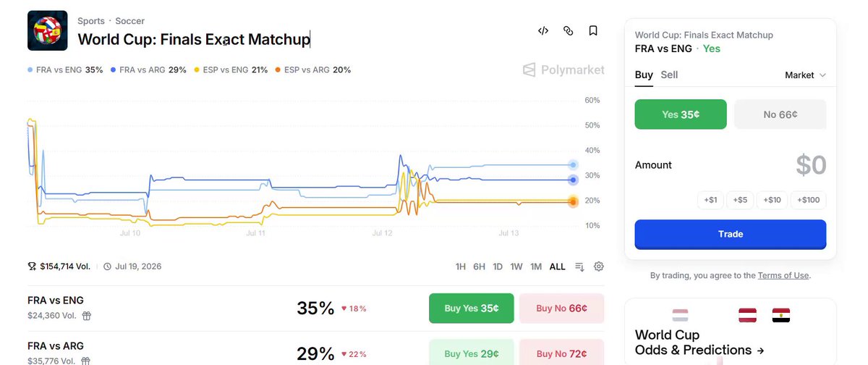Toggle the FRA vs ARG legend series
This screenshot has height=365, width=868.
pos(149,70)
